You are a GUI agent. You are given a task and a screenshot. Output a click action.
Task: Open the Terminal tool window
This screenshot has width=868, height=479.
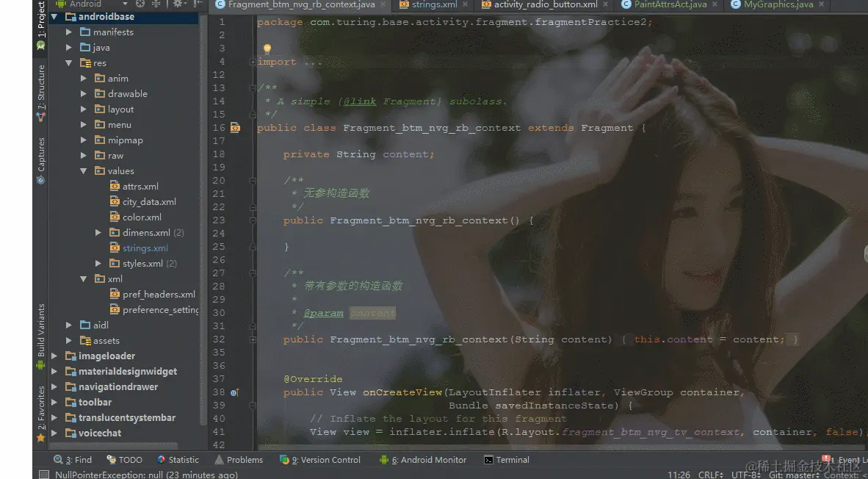(507, 460)
